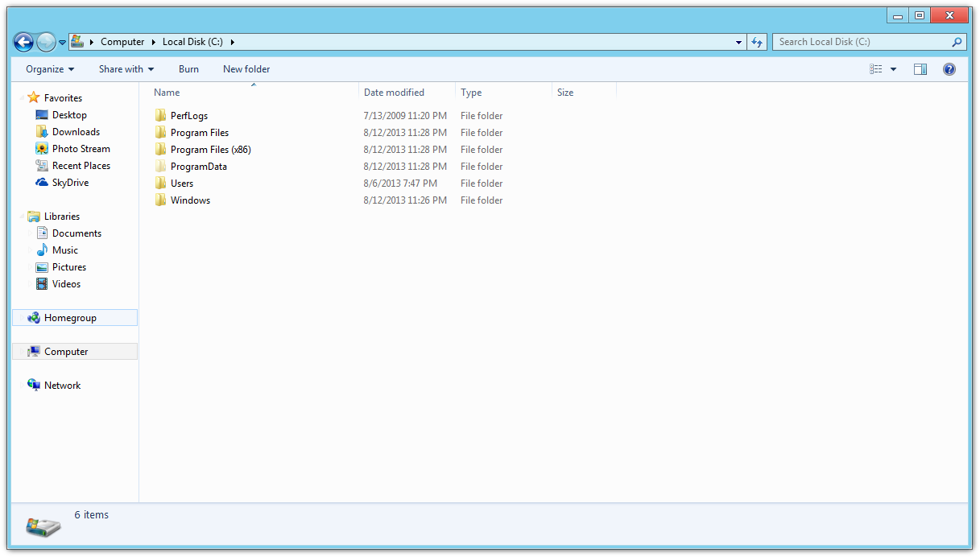Select the Windows folder icon
This screenshot has height=557, width=980.
point(160,200)
